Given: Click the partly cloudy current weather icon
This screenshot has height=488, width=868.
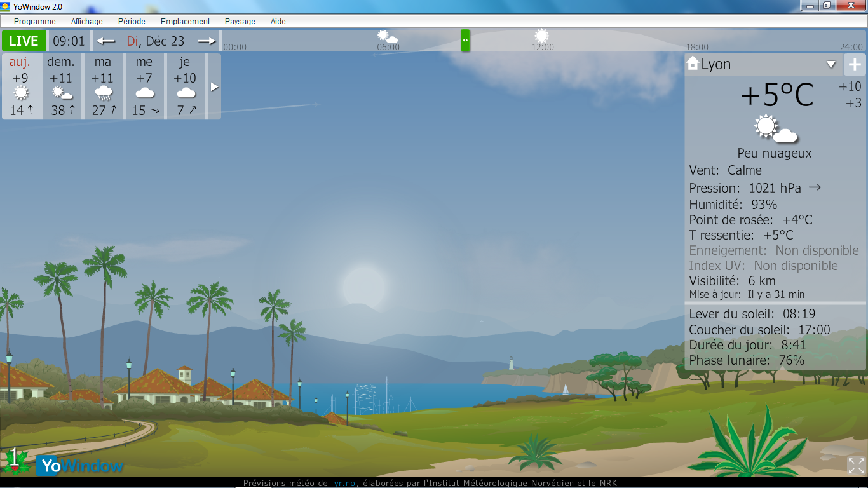Looking at the screenshot, I should tap(775, 129).
